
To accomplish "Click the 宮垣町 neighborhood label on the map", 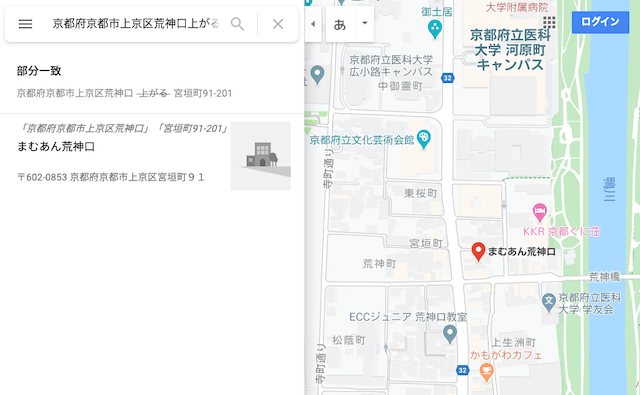I will tap(426, 244).
